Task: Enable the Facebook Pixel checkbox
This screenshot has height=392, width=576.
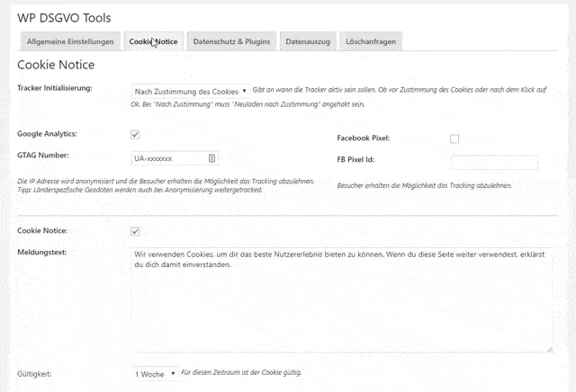Action: tap(454, 138)
